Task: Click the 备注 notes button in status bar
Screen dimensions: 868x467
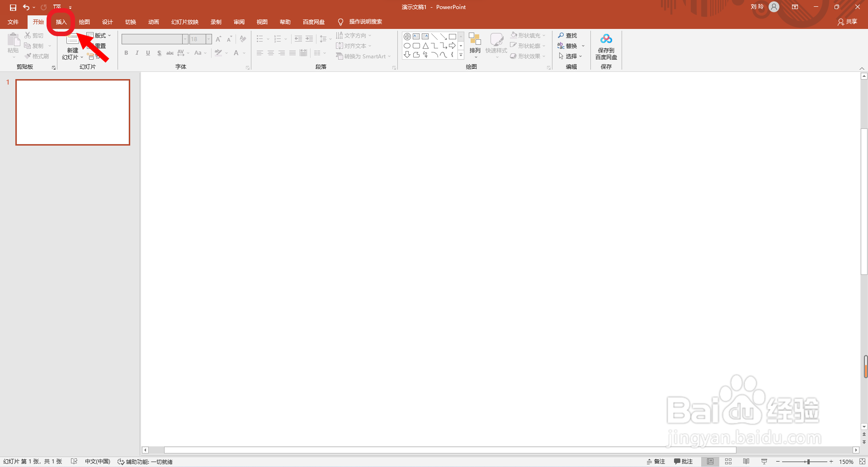Action: [656, 462]
